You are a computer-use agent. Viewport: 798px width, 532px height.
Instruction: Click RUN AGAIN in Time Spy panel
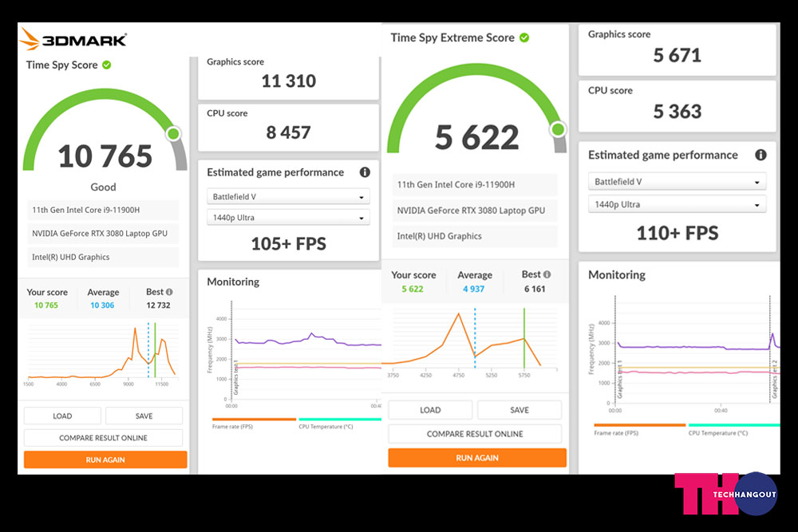(105, 459)
